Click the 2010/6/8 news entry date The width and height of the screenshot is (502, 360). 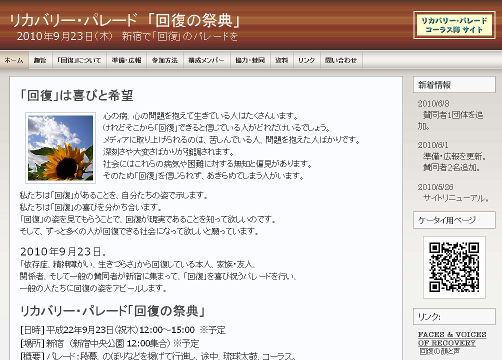(433, 104)
